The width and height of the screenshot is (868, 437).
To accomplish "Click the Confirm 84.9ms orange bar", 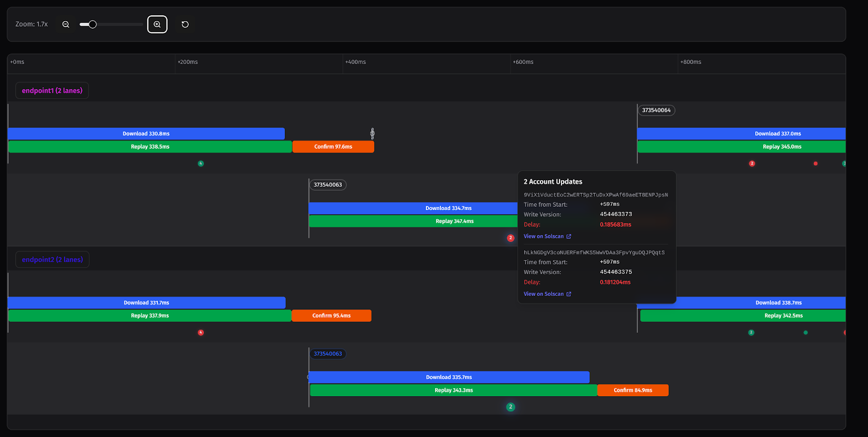I will [633, 390].
